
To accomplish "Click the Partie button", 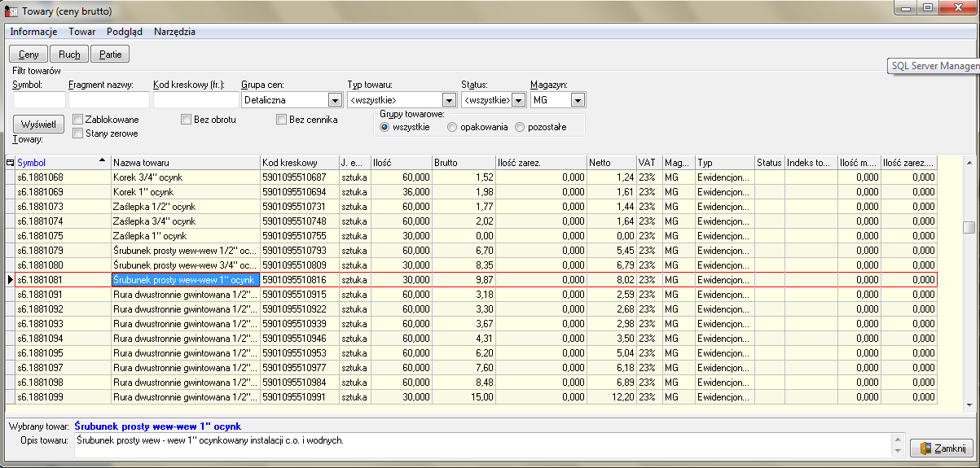I will (110, 55).
